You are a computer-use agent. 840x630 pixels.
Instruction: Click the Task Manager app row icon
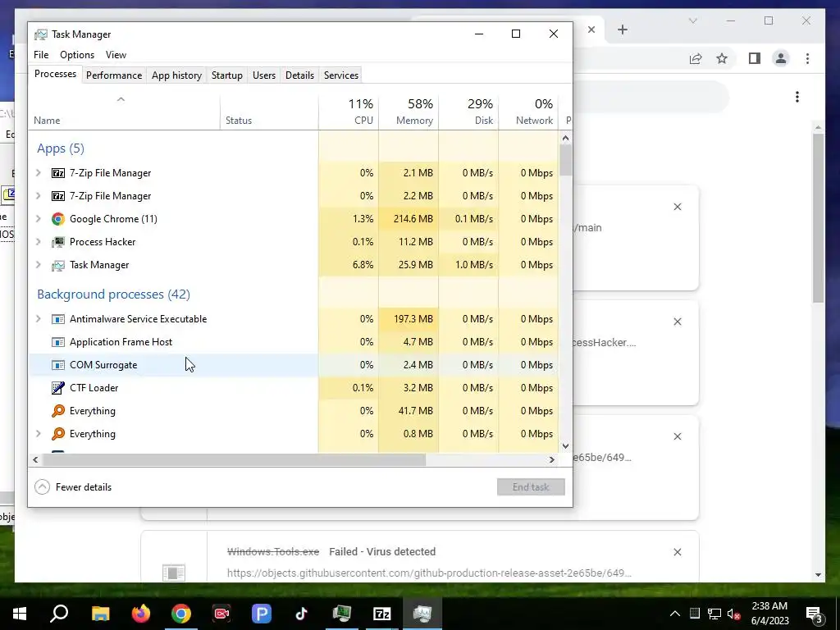[x=58, y=265]
